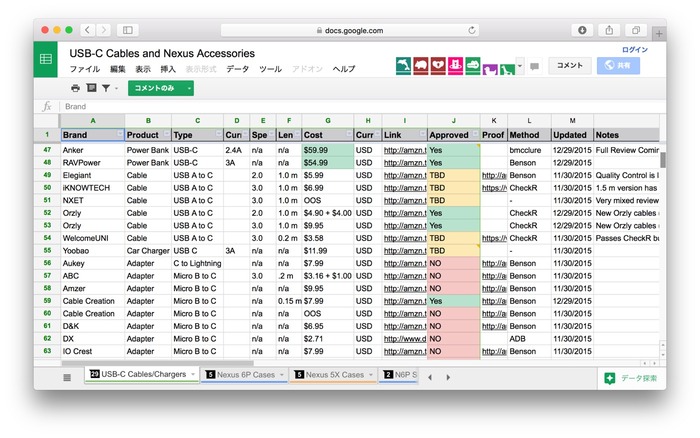Open a new Safari tab with plus
The width and height of the screenshot is (700, 438).
(x=659, y=33)
